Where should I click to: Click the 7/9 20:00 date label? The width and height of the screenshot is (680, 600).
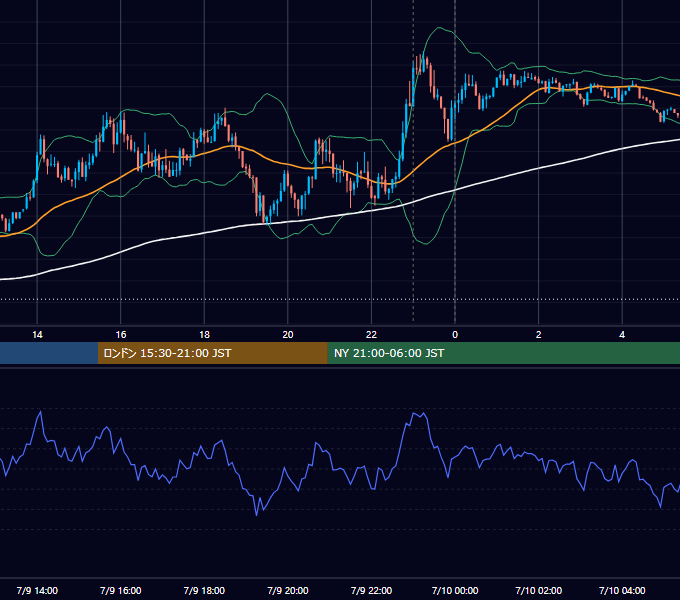[x=288, y=590]
